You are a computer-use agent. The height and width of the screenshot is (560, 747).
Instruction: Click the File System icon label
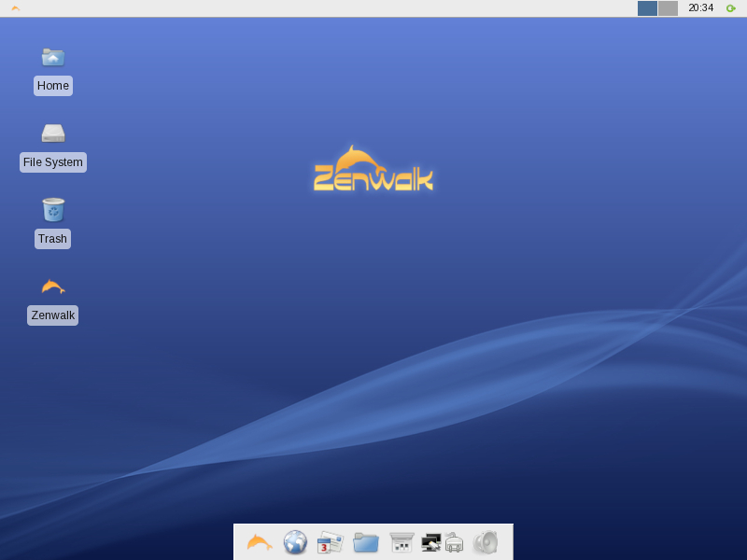pyautogui.click(x=53, y=162)
